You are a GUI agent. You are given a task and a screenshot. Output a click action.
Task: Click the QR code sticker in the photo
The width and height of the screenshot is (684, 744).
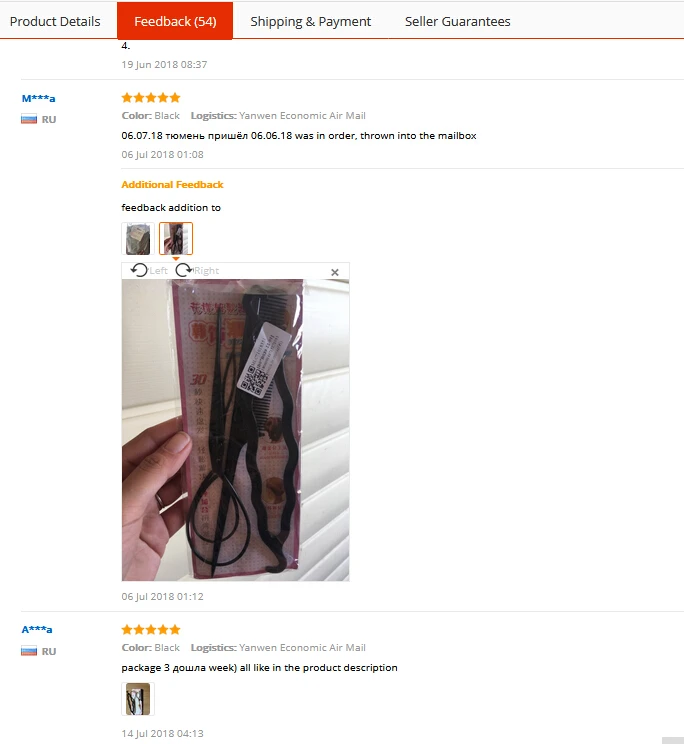tap(263, 361)
